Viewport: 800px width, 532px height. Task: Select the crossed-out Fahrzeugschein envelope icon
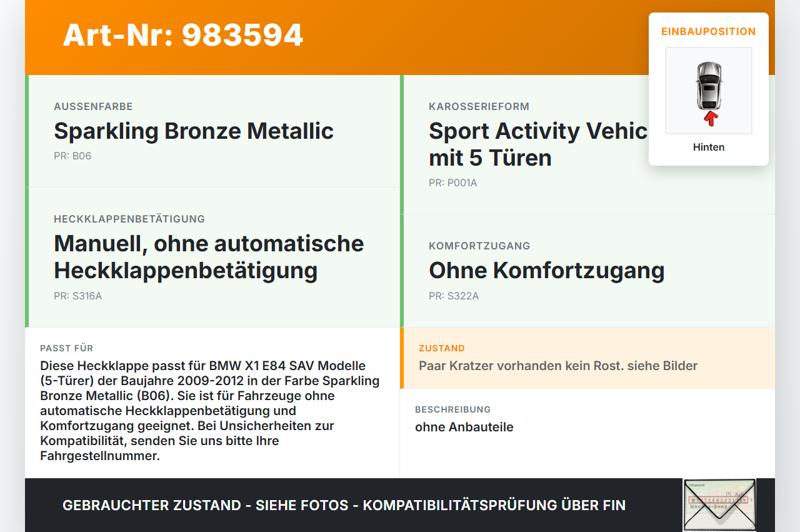tap(719, 504)
